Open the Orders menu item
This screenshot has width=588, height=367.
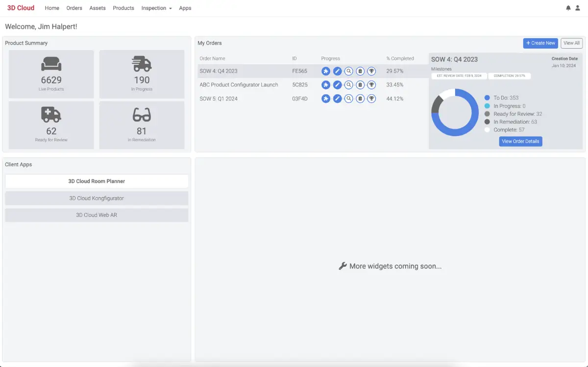[74, 8]
